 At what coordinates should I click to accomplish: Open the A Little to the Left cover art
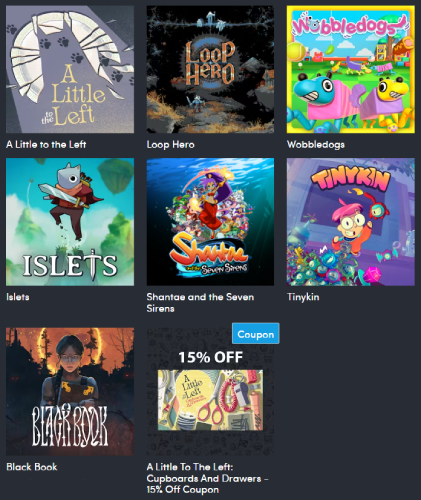point(70,69)
